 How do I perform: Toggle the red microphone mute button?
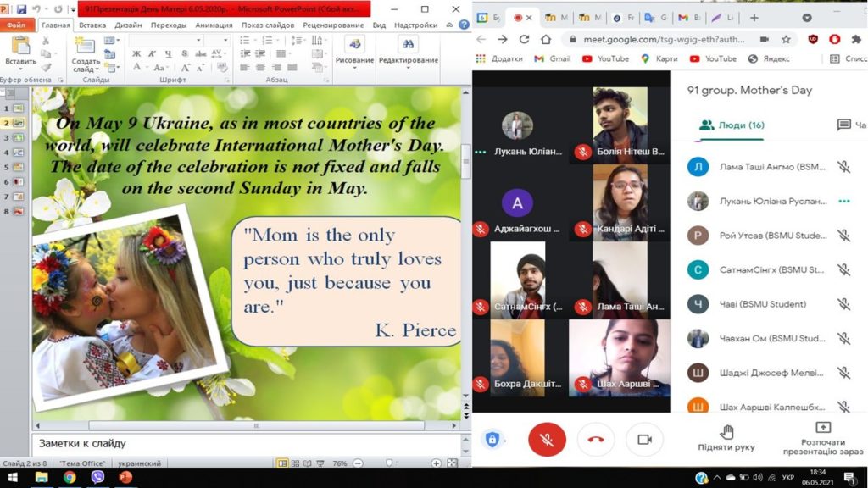547,439
